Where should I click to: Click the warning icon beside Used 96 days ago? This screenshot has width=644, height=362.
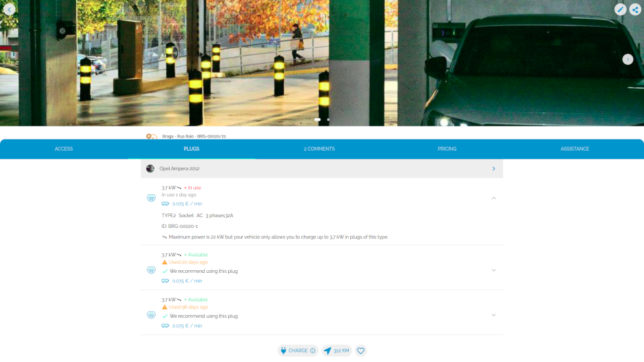click(164, 307)
